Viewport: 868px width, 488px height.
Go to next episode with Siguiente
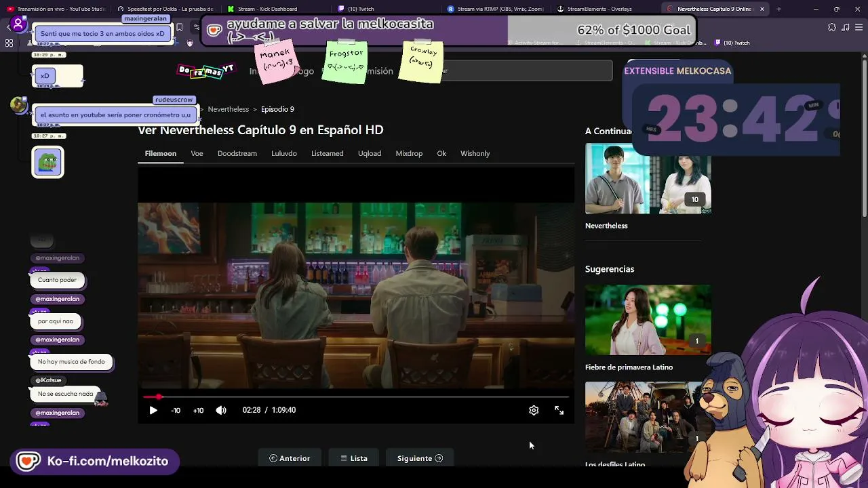[420, 458]
